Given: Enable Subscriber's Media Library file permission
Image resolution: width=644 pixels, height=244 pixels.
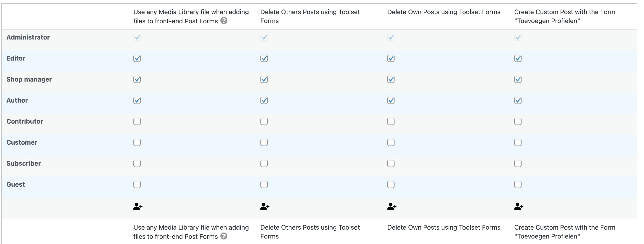Looking at the screenshot, I should (137, 164).
